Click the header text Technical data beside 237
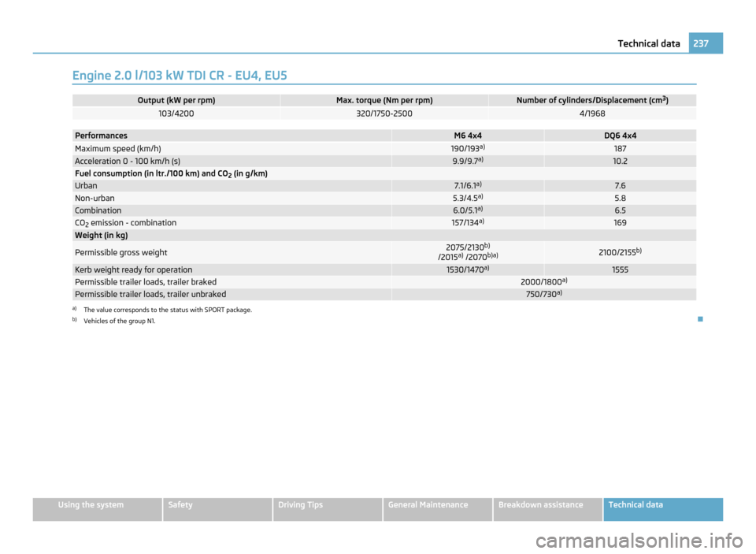This screenshot has height=554, width=756. coord(648,43)
